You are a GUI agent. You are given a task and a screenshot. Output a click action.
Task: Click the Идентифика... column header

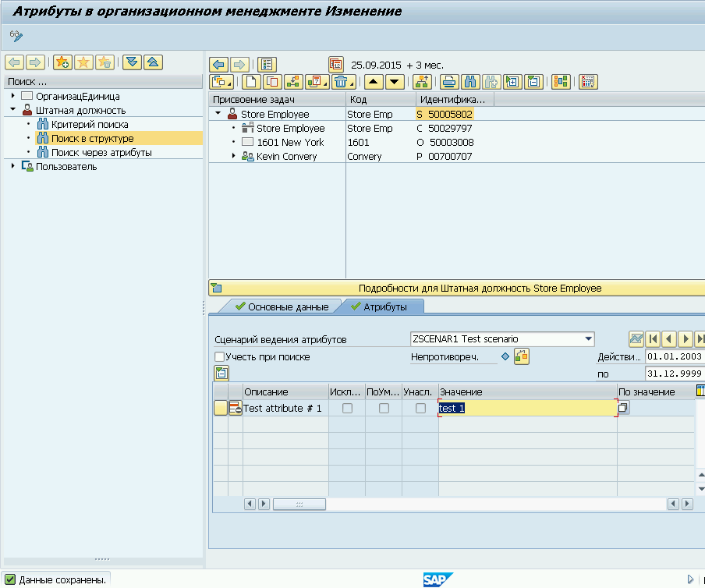455,99
